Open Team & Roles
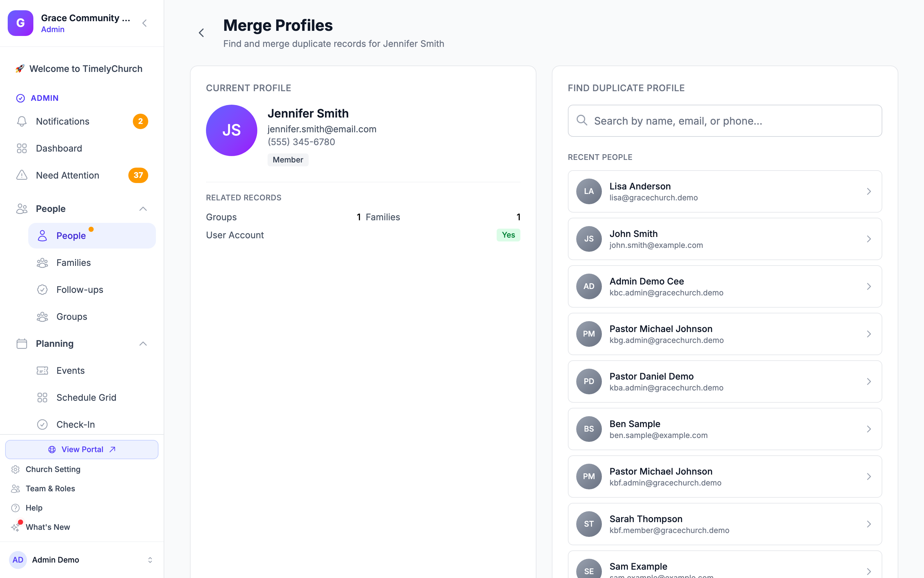924x578 pixels. 50,488
